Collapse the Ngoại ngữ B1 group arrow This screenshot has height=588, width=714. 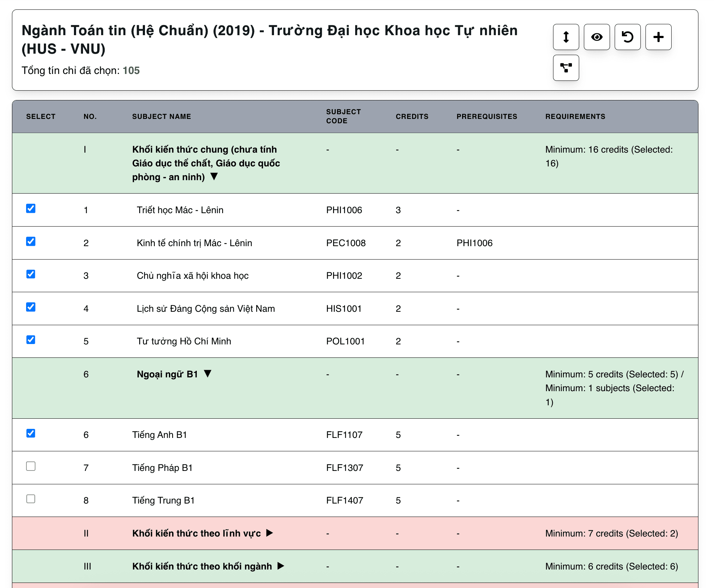point(207,374)
